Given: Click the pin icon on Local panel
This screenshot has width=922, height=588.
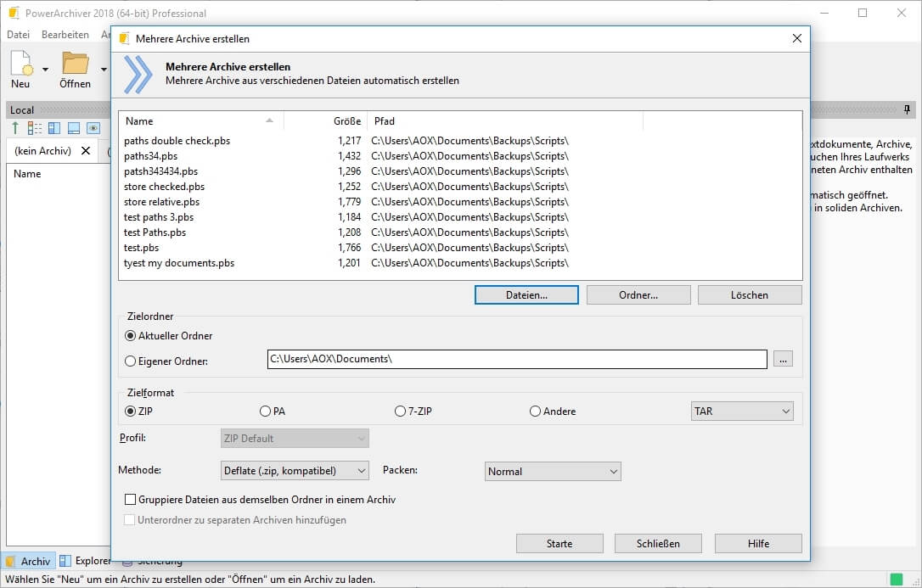Looking at the screenshot, I should pos(907,110).
